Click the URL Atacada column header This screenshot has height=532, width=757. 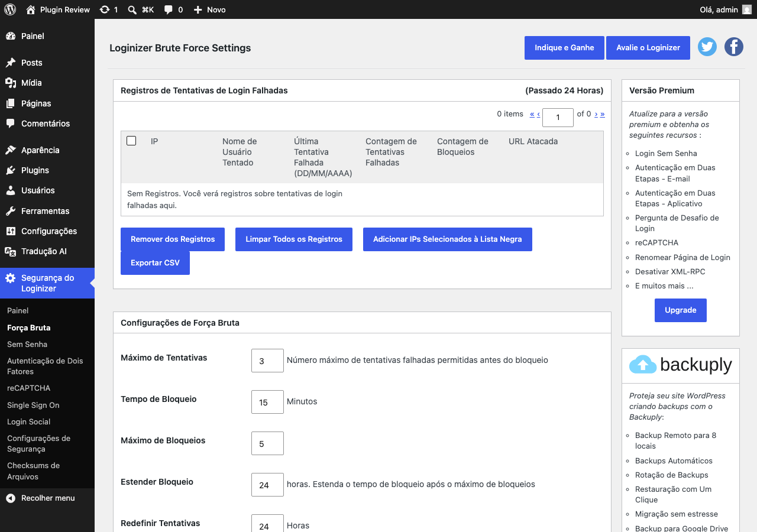[x=533, y=141]
